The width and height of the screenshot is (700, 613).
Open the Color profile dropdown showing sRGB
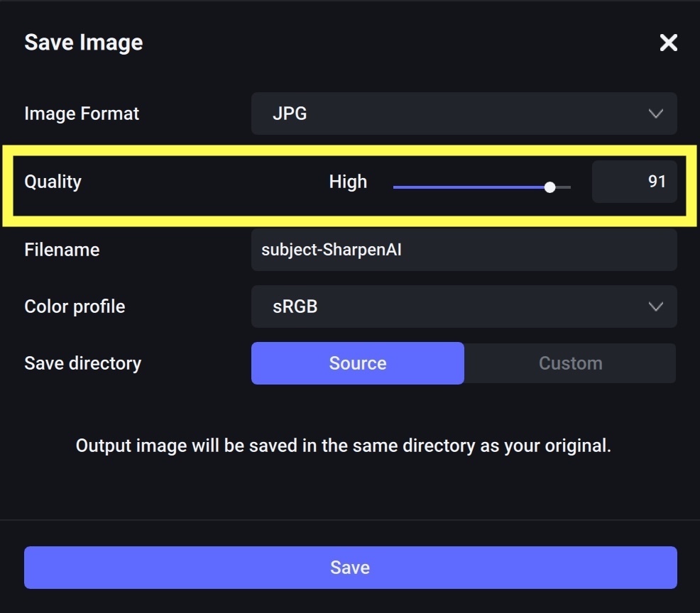[x=463, y=306]
